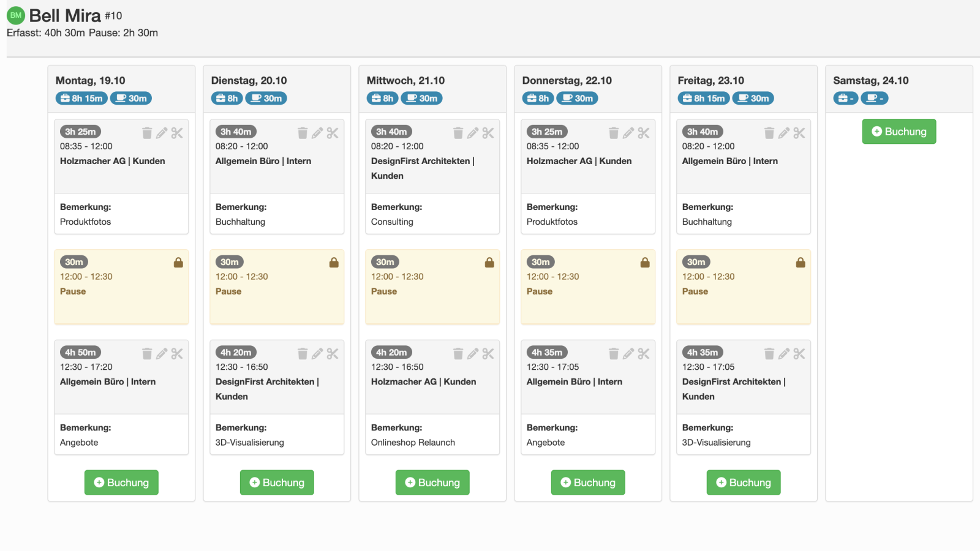The height and width of the screenshot is (551, 980).
Task: Edit Friday's 12:30 DesignFirst Architekten booking
Action: [784, 353]
